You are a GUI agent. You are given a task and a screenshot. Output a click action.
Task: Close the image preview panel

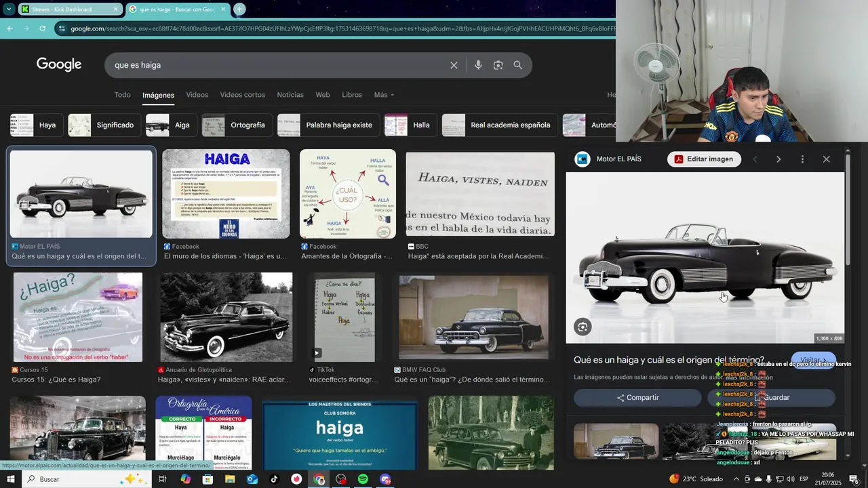(x=826, y=159)
